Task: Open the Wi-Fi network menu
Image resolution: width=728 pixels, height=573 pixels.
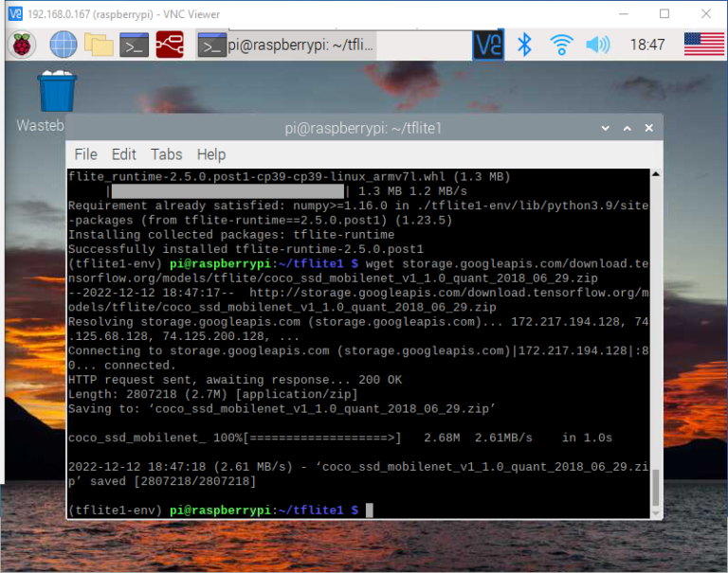Action: click(x=561, y=45)
